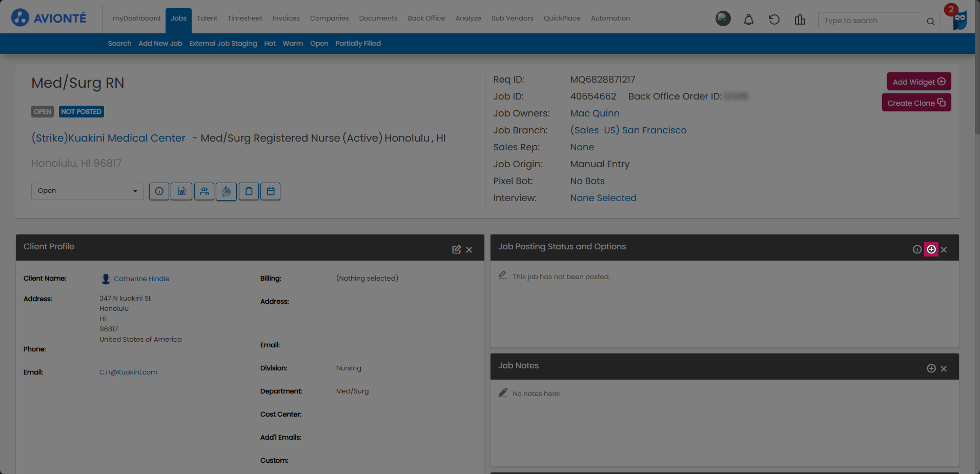Viewport: 980px width, 474px height.
Task: Expand the Open job status dropdown
Action: [87, 191]
